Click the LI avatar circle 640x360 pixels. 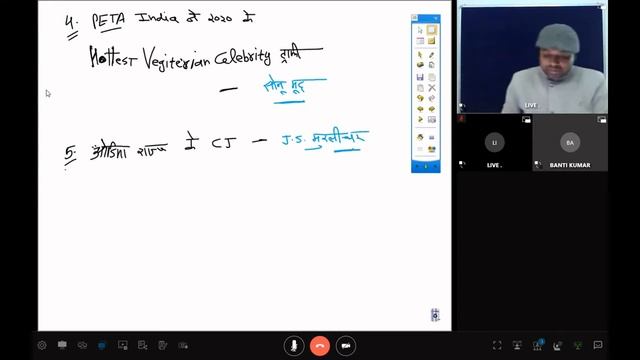(x=495, y=142)
